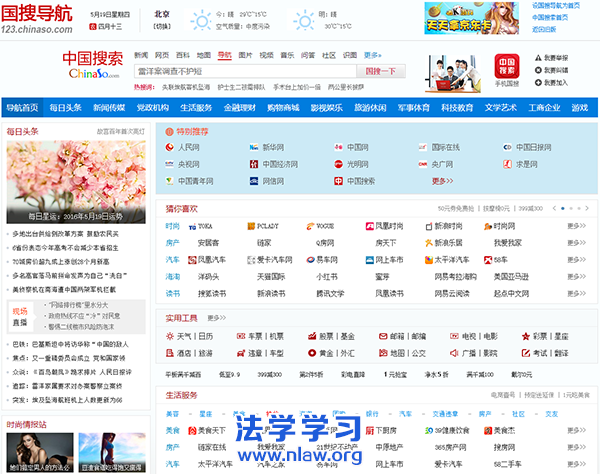Click the 中国搜索 icon in recommendations
Image resolution: width=600 pixels, height=474 pixels.
[x=338, y=181]
